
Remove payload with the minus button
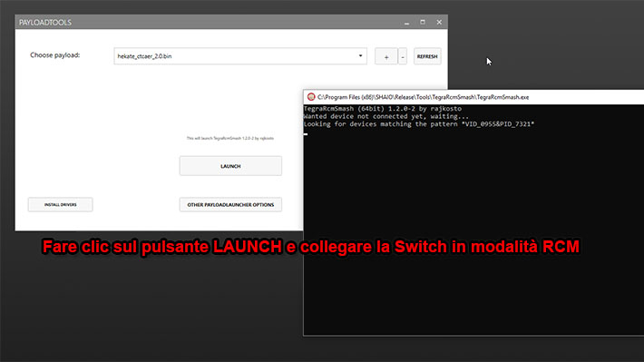tap(403, 56)
